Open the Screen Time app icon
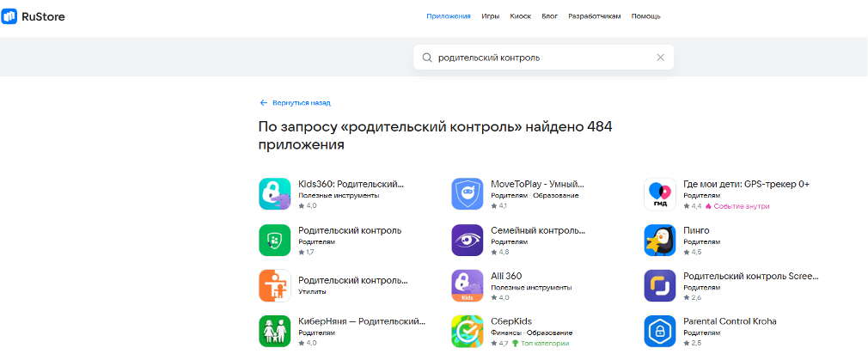Screen dimensions: 868x354 click(660, 285)
